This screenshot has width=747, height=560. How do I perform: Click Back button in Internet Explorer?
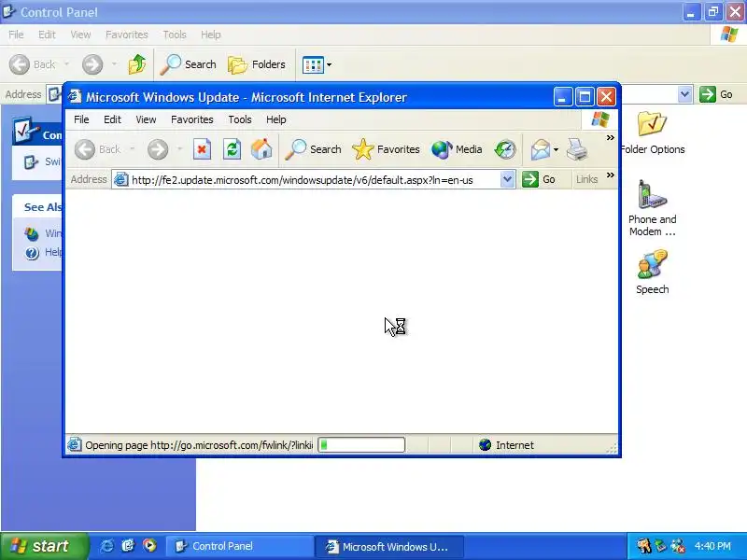point(99,149)
